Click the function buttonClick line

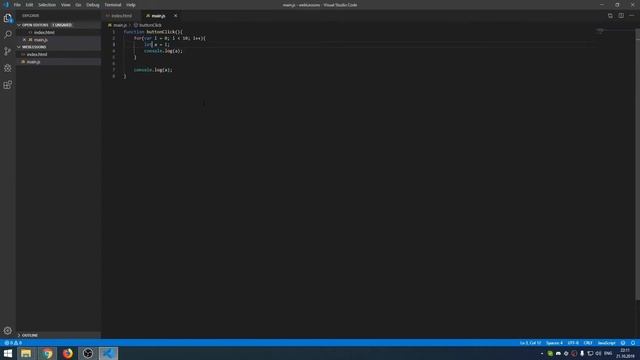pyautogui.click(x=153, y=32)
